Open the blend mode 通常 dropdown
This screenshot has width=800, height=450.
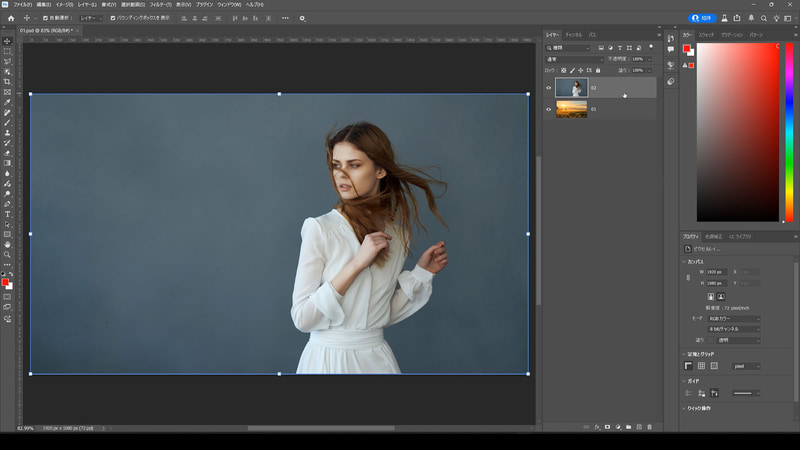[x=573, y=59]
